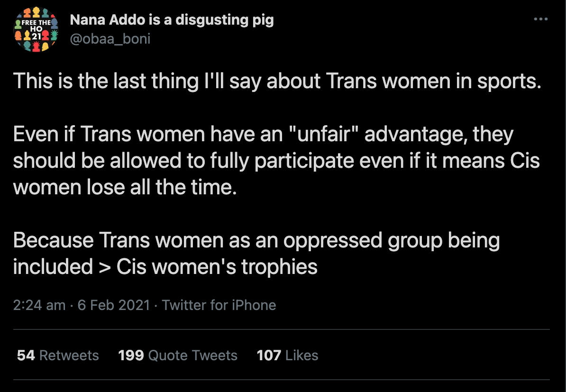Click the 6 Feb 2021 date

coord(114,305)
